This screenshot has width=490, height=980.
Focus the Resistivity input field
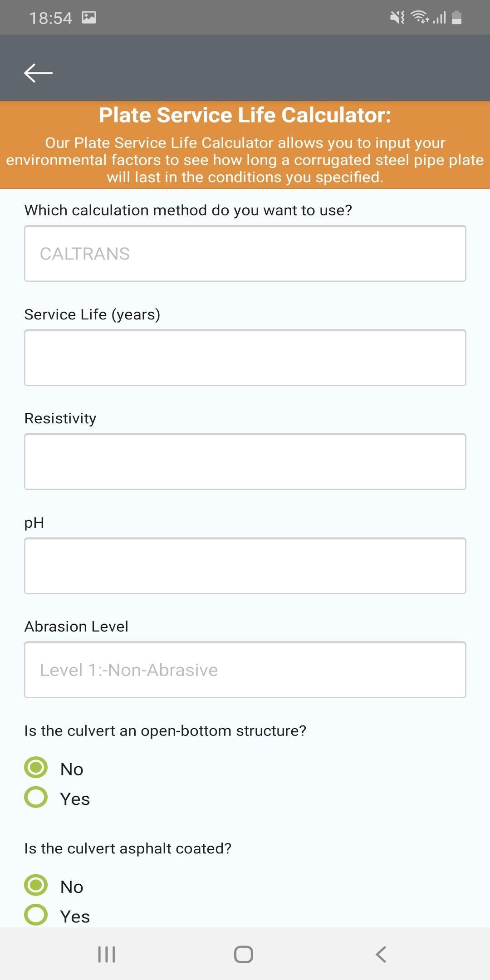coord(245,462)
